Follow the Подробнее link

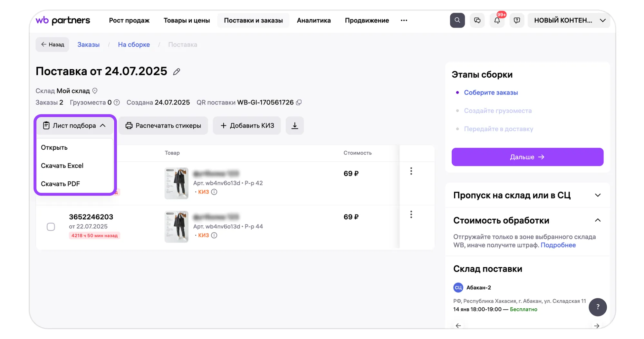click(558, 245)
